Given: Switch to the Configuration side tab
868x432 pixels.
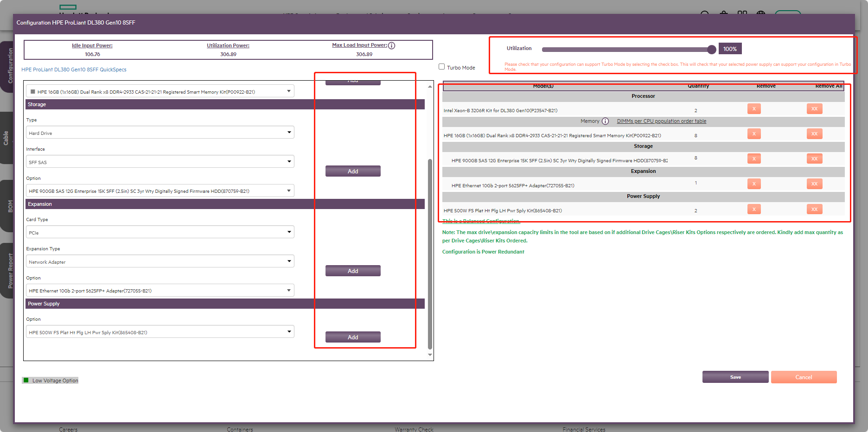Looking at the screenshot, I should [x=7, y=66].
